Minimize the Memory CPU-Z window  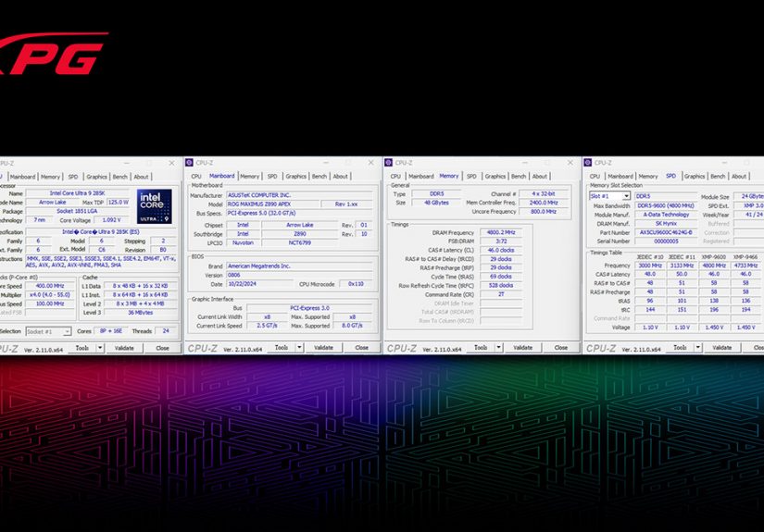[525, 163]
